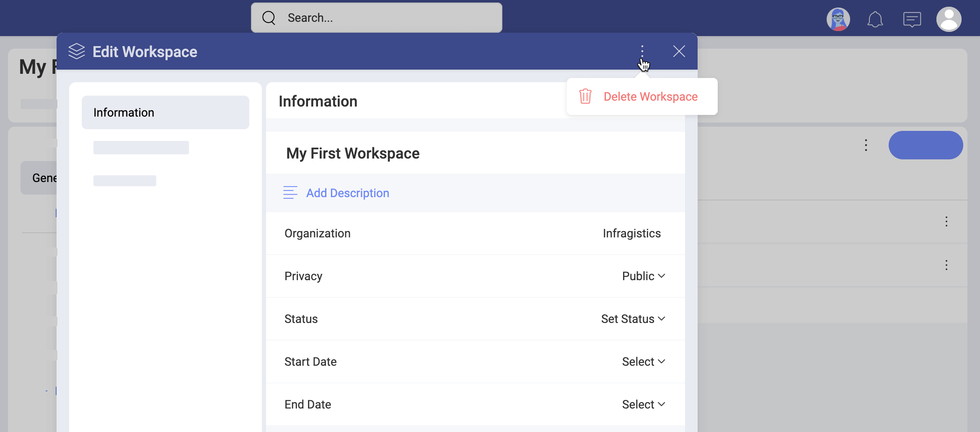Click the Information section heading
This screenshot has width=980, height=432.
[x=318, y=101]
